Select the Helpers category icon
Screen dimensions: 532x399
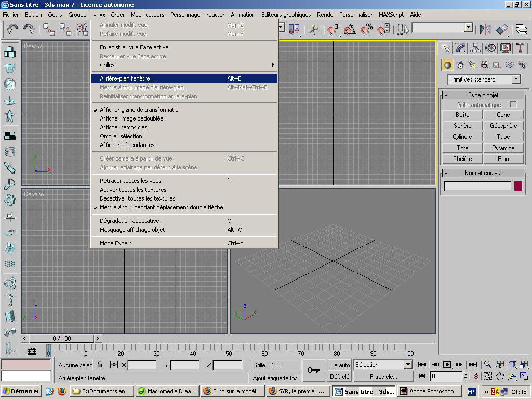pos(497,65)
